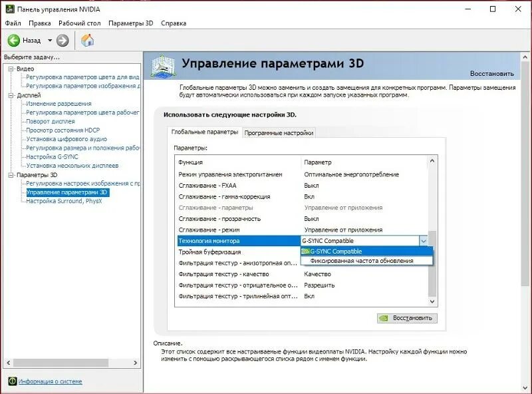This screenshot has height=394, width=532.
Task: Click the main page scroll-up arrow
Action: (x=525, y=57)
